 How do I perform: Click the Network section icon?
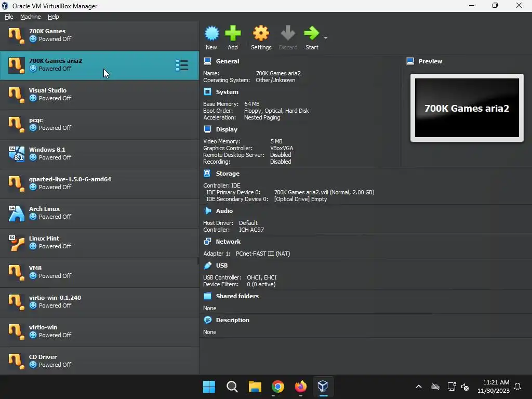pyautogui.click(x=207, y=241)
